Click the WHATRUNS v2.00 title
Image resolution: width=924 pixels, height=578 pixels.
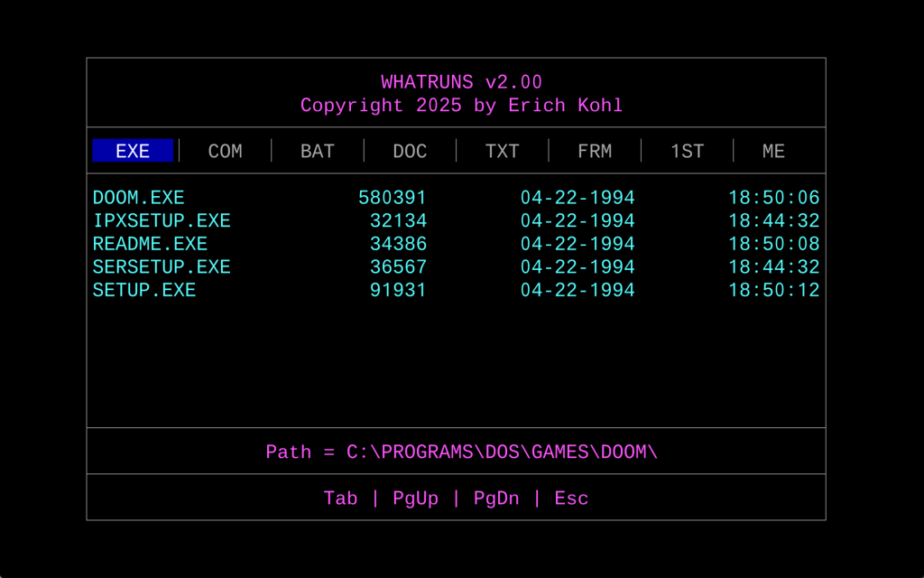461,82
